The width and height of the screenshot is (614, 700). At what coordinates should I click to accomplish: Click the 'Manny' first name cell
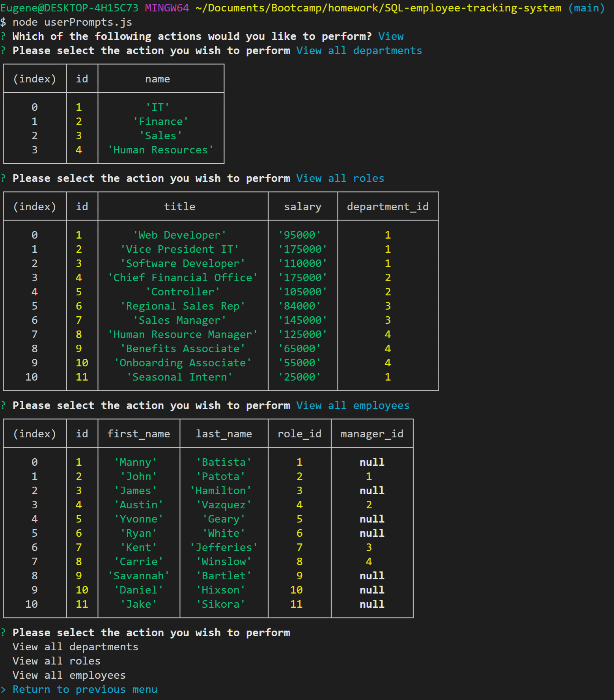coord(135,462)
